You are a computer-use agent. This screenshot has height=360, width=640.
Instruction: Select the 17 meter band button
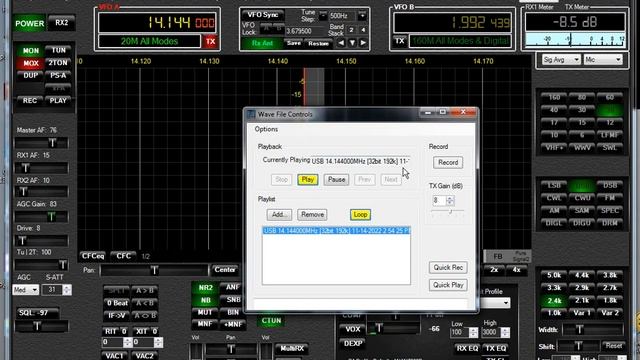[x=554, y=122]
